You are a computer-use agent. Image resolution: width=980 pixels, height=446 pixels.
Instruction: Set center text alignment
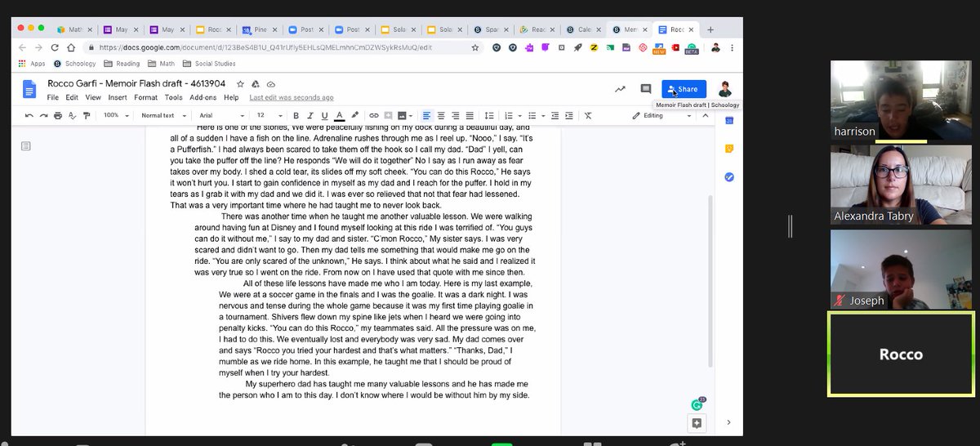click(441, 116)
